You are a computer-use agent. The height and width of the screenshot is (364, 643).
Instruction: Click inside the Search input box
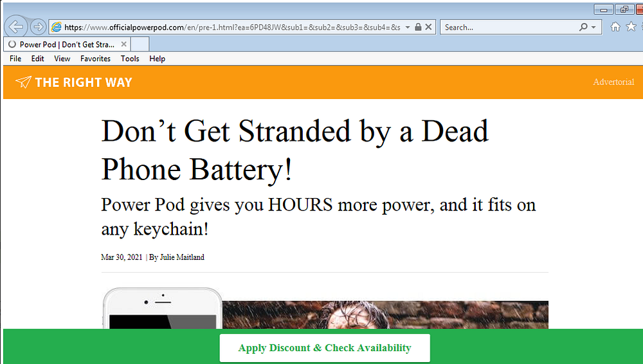click(508, 27)
